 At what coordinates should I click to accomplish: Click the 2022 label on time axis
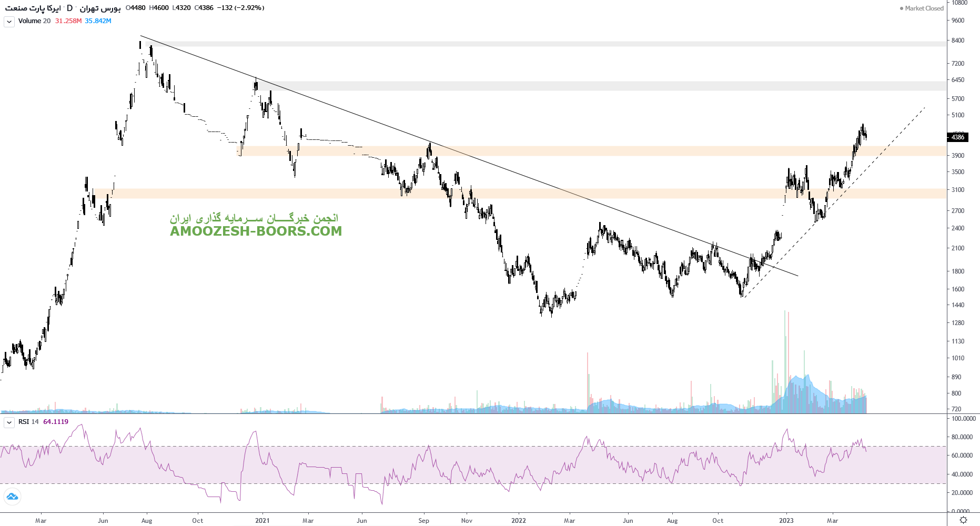tap(518, 521)
